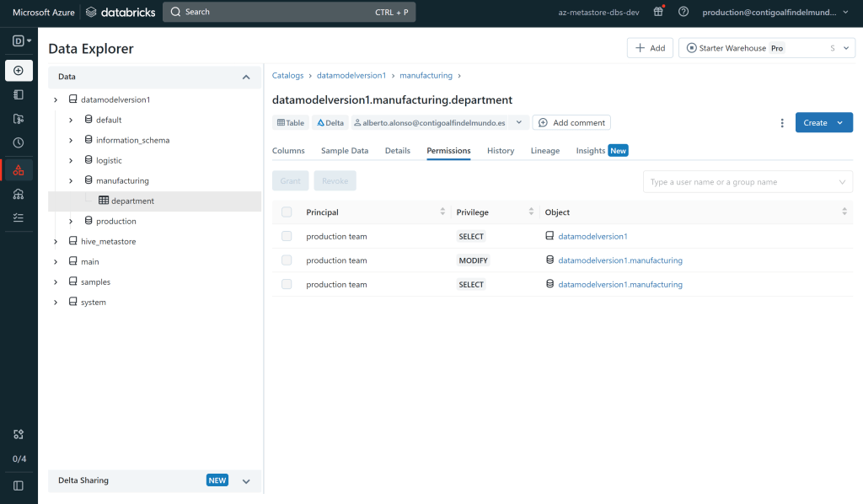The image size is (863, 504).
Task: Open the Sample Data tab
Action: point(345,151)
